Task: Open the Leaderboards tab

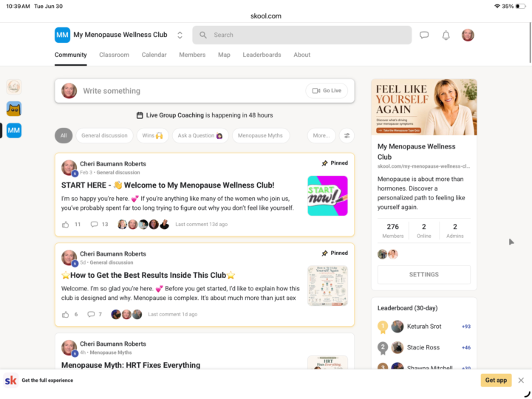Action: point(262,55)
